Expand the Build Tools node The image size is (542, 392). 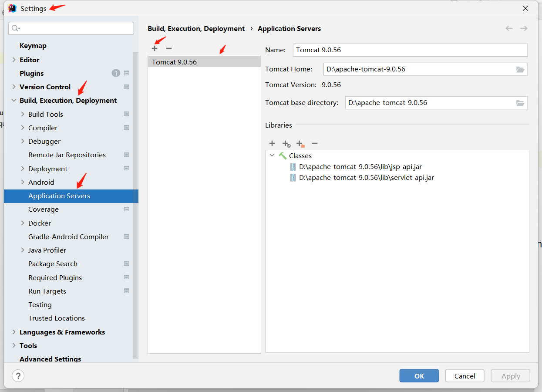(x=23, y=114)
